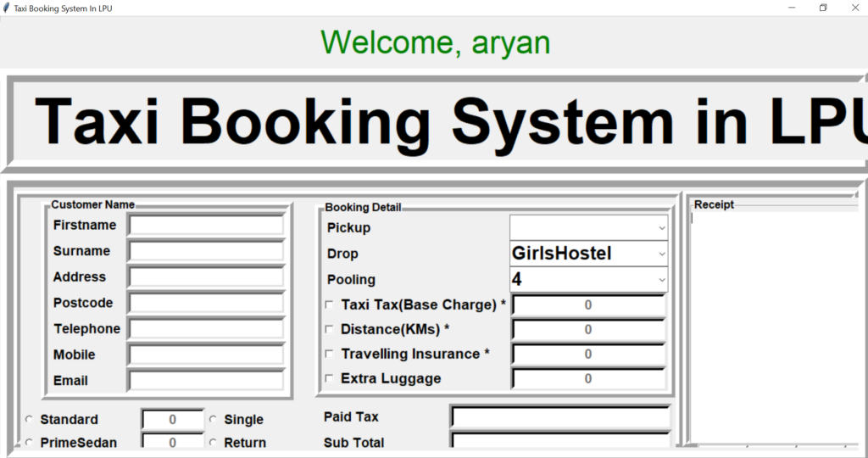The height and width of the screenshot is (458, 868).
Task: Click the Email input field
Action: click(x=206, y=381)
